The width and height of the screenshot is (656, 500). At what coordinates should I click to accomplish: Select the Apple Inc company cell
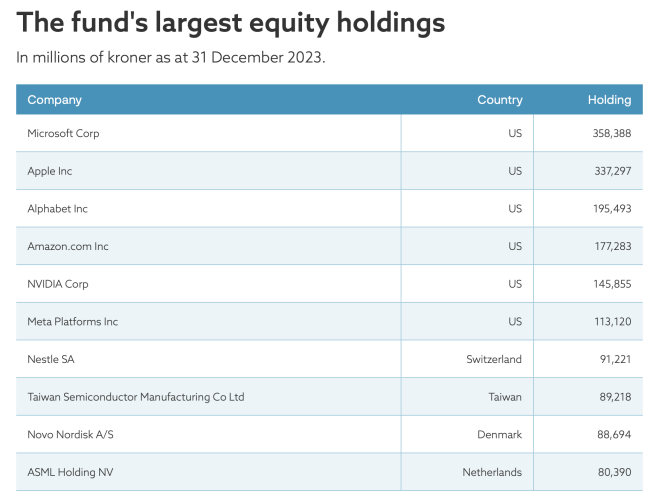[50, 171]
